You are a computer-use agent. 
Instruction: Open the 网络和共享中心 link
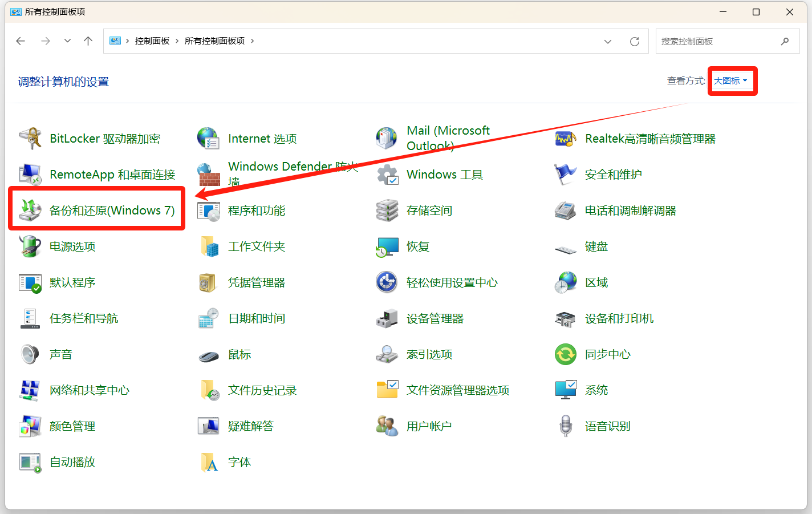(x=90, y=390)
